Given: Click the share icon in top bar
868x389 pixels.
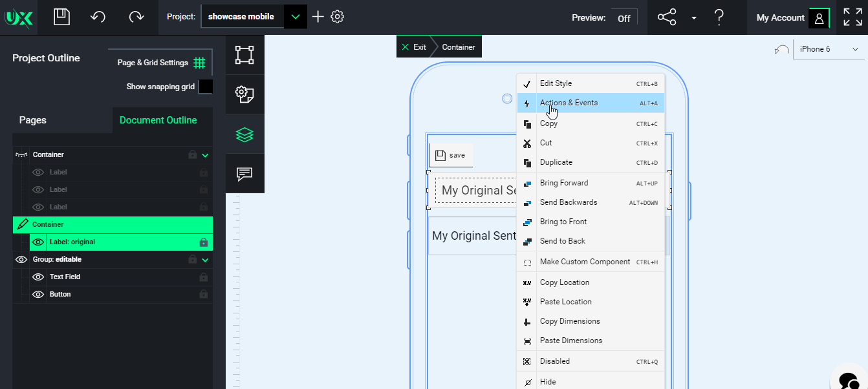Looking at the screenshot, I should [667, 17].
